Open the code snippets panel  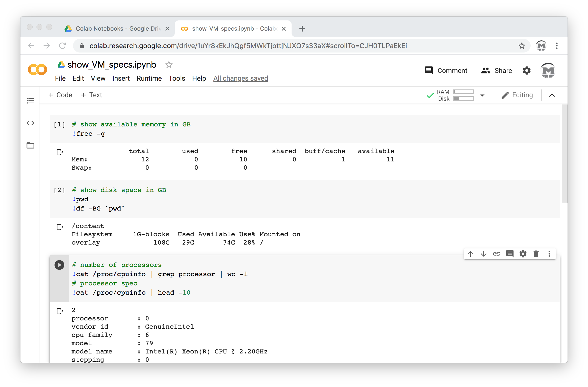click(30, 123)
